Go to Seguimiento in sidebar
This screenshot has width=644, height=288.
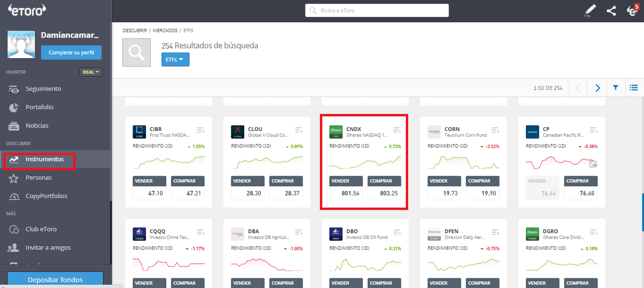pyautogui.click(x=43, y=89)
